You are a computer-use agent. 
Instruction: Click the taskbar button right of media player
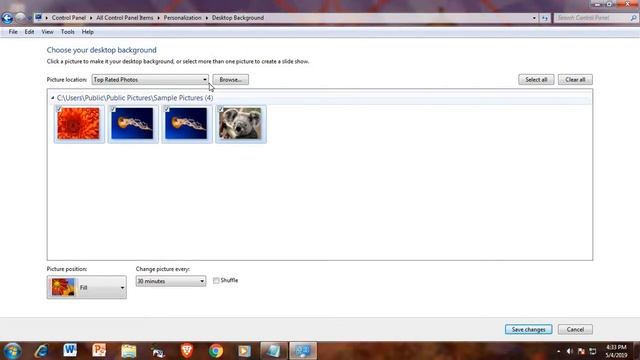pyautogui.click(x=273, y=351)
